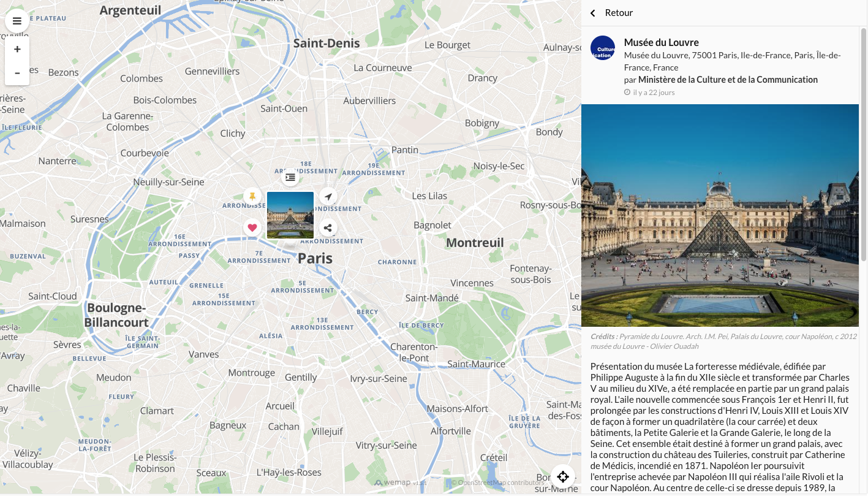Toggle the pink heart favorite button

[252, 228]
